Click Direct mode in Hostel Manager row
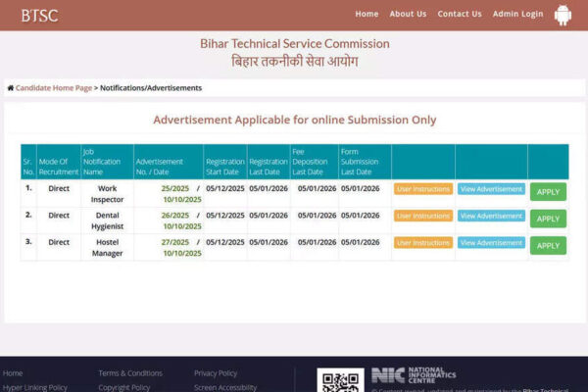Screen dimensions: 588x392 pos(59,242)
